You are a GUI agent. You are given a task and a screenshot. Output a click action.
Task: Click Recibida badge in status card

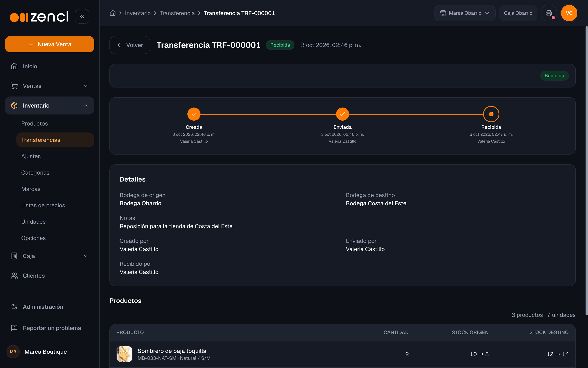point(554,76)
